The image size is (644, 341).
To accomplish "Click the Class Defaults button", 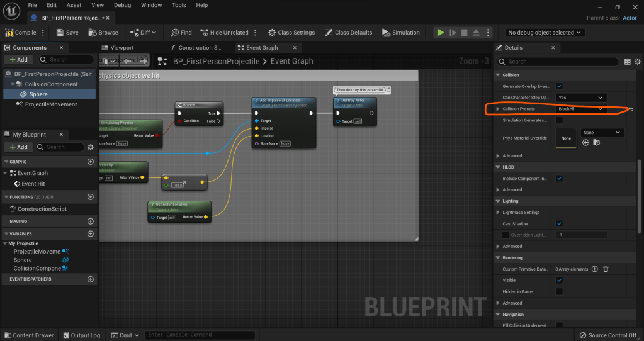I will (348, 33).
